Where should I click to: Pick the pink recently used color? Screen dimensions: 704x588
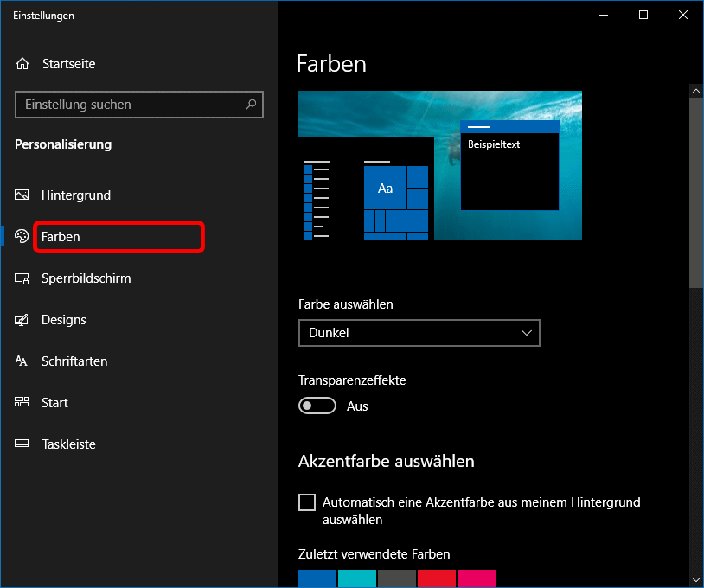477,578
